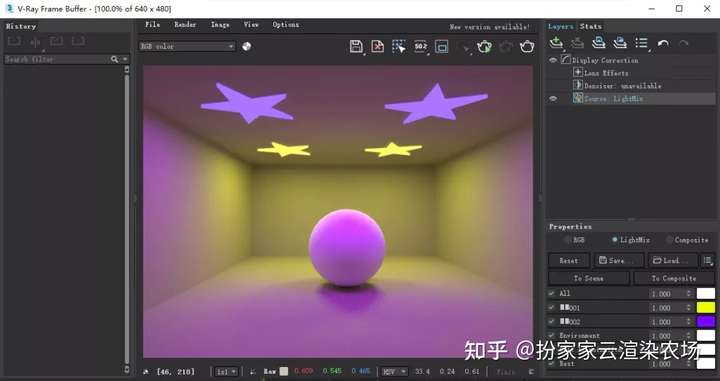This screenshot has height=381, width=720.
Task: Open the HSV color mode dropdown
Action: [x=394, y=371]
